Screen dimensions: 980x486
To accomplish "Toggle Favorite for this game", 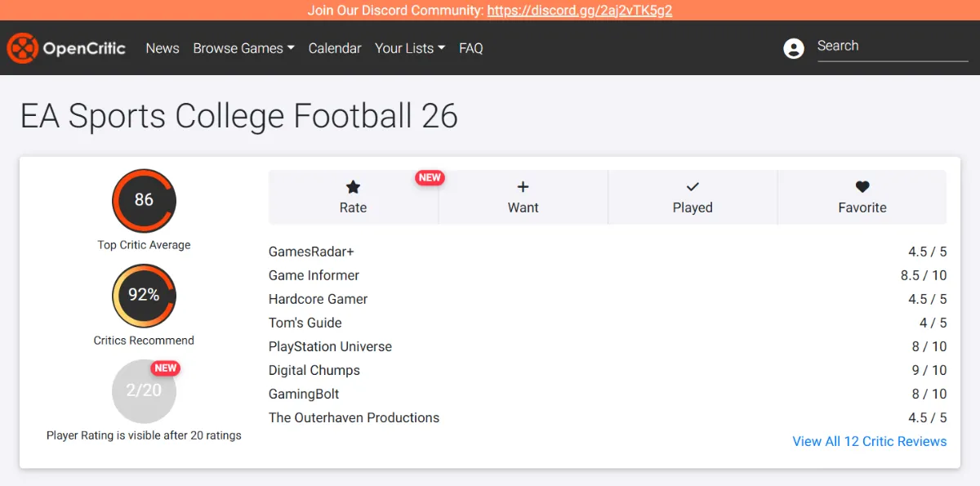I will click(862, 197).
